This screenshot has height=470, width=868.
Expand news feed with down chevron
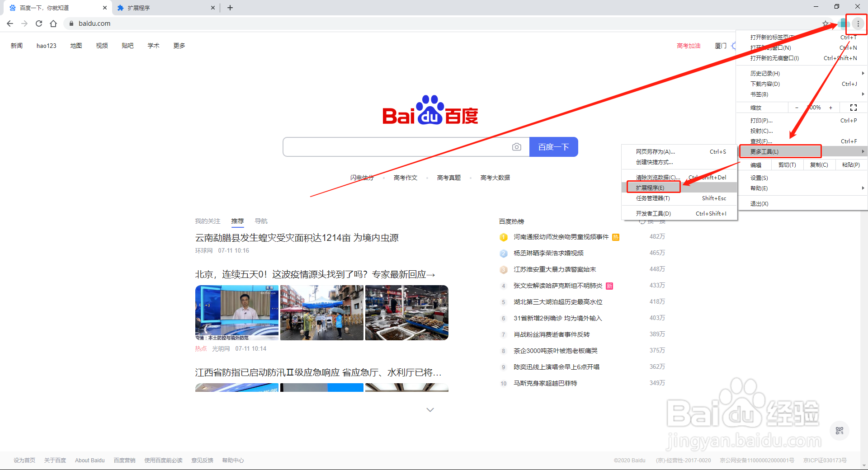(x=430, y=410)
